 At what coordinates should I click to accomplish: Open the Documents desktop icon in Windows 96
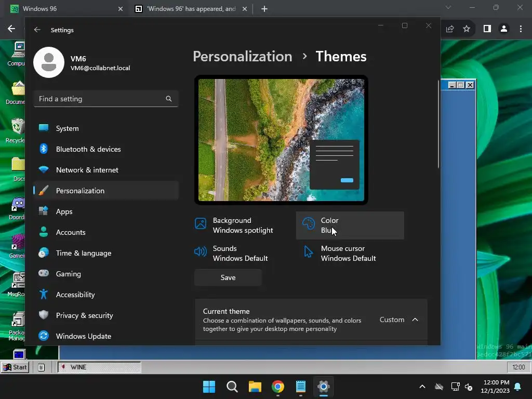[x=16, y=92]
